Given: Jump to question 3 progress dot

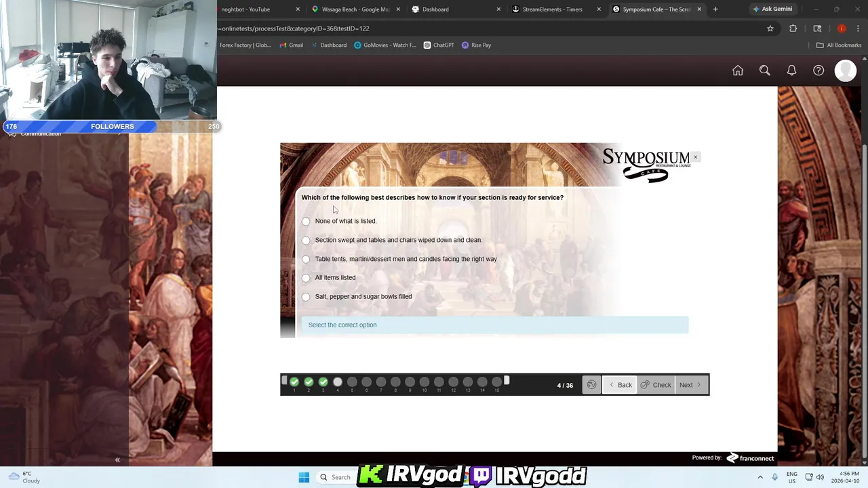Looking at the screenshot, I should 323,382.
